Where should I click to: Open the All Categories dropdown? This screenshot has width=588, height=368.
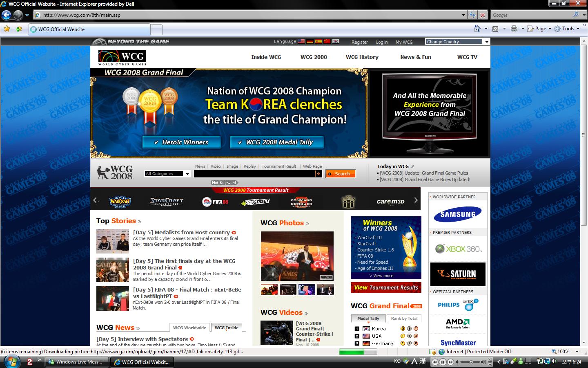(167, 174)
